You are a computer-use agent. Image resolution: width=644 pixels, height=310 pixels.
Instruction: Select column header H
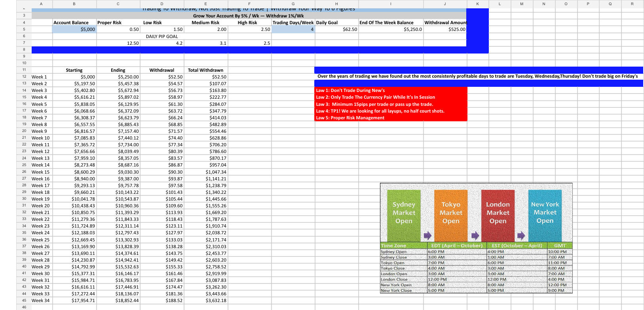[336, 4]
